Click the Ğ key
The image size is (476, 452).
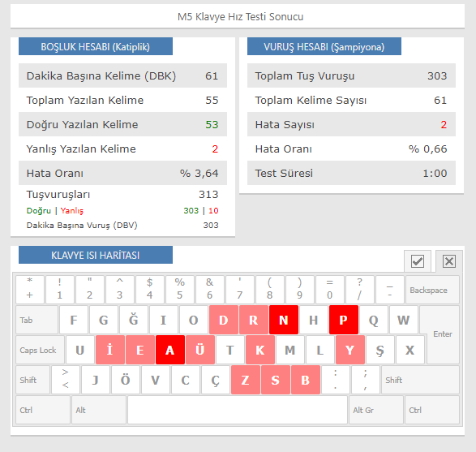(x=134, y=320)
